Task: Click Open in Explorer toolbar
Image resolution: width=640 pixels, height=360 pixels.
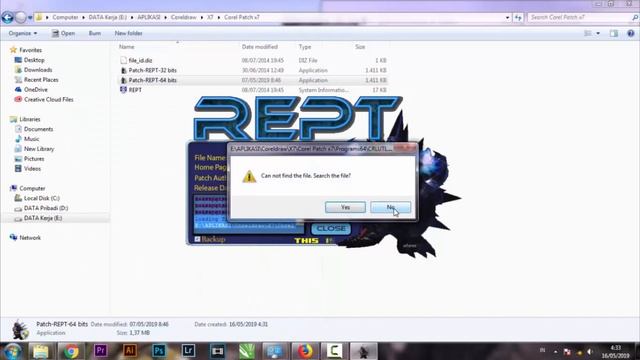Action: (63, 33)
